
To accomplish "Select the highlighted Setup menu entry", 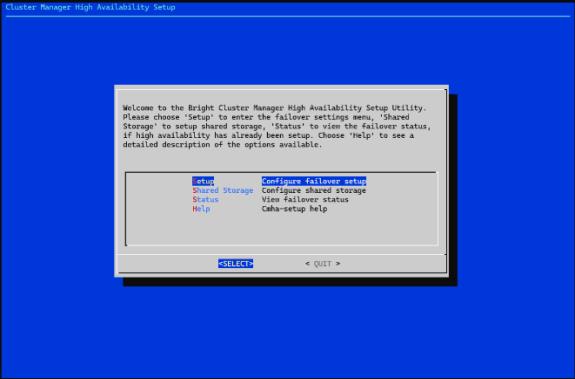I will (x=203, y=181).
